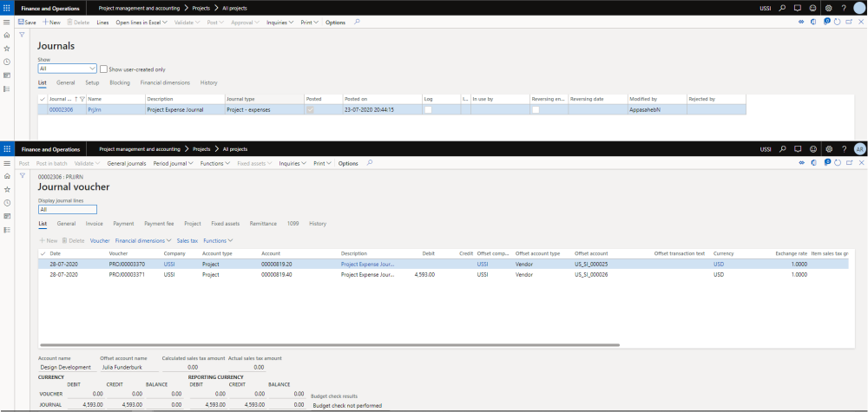Screen dimensions: 868x412
Task: Switch to Blocking tab in Journals
Action: (120, 82)
